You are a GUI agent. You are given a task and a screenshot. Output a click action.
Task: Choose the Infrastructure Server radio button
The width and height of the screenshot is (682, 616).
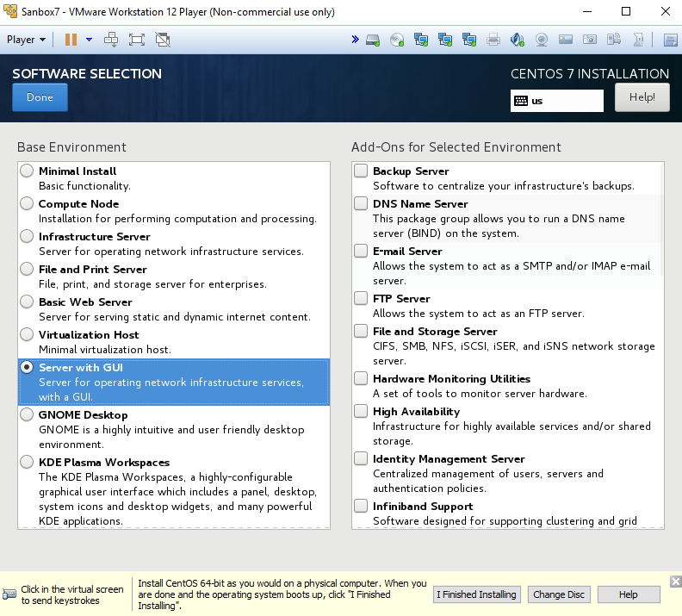pos(27,236)
